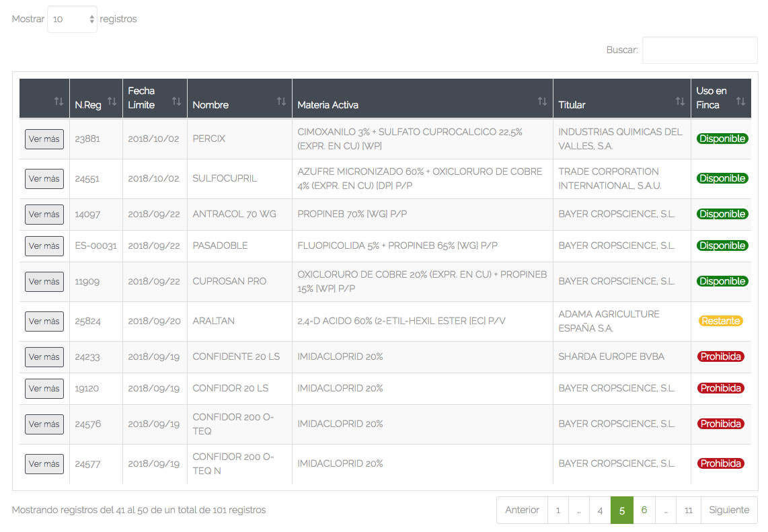Click the Restante badge for ARALTAN
Image resolution: width=768 pixels, height=532 pixels.
720,321
